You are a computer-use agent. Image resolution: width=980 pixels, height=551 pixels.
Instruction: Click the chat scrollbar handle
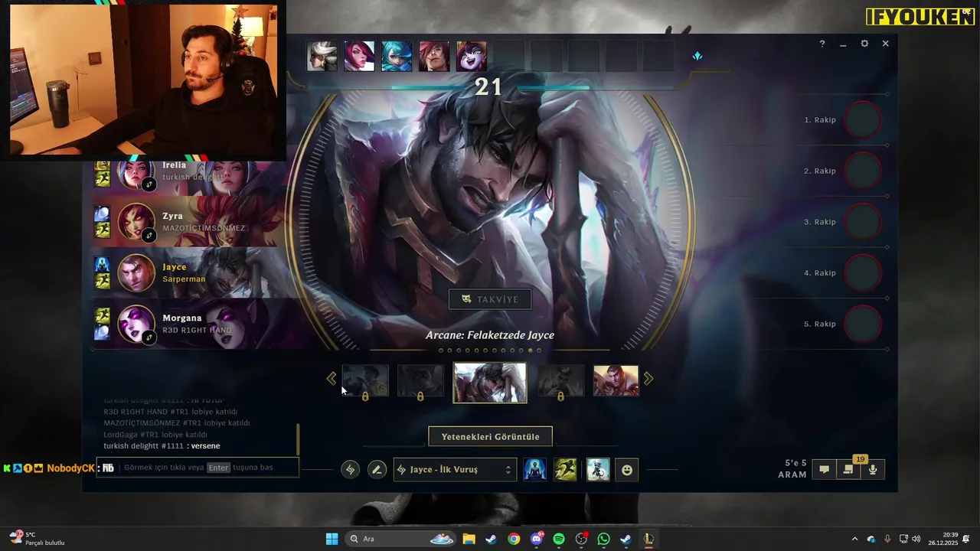(x=297, y=439)
